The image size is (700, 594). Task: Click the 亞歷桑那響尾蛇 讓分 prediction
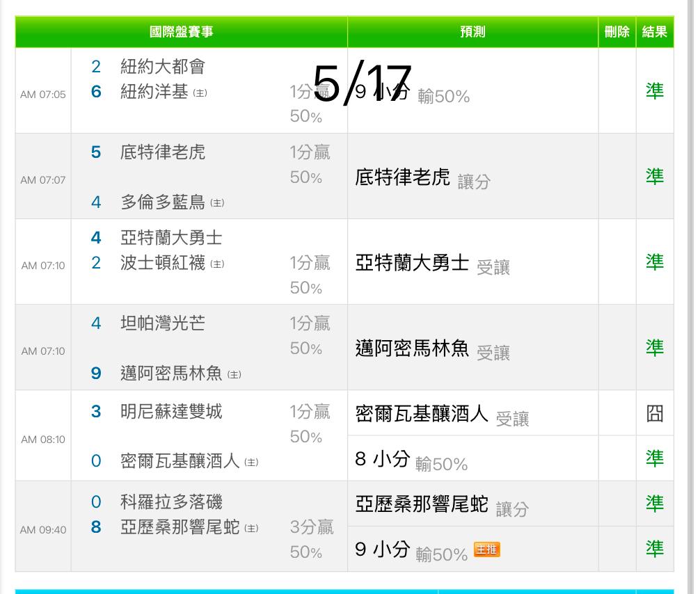[442, 505]
